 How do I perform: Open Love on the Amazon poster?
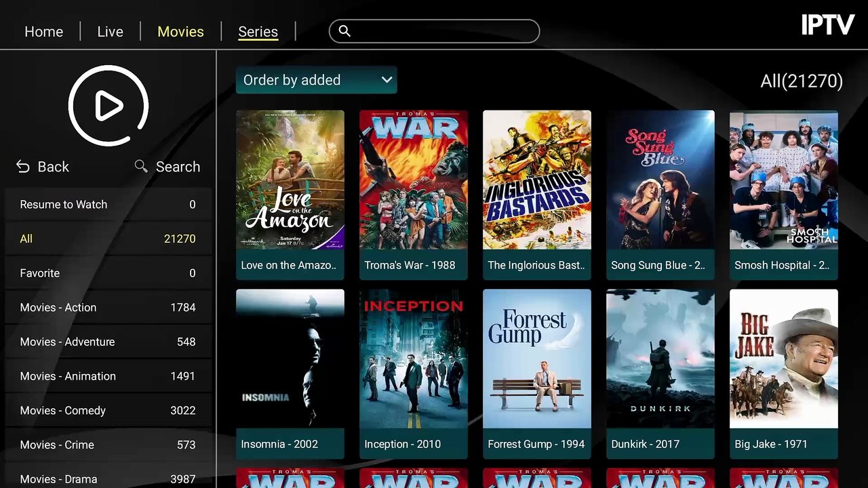290,180
